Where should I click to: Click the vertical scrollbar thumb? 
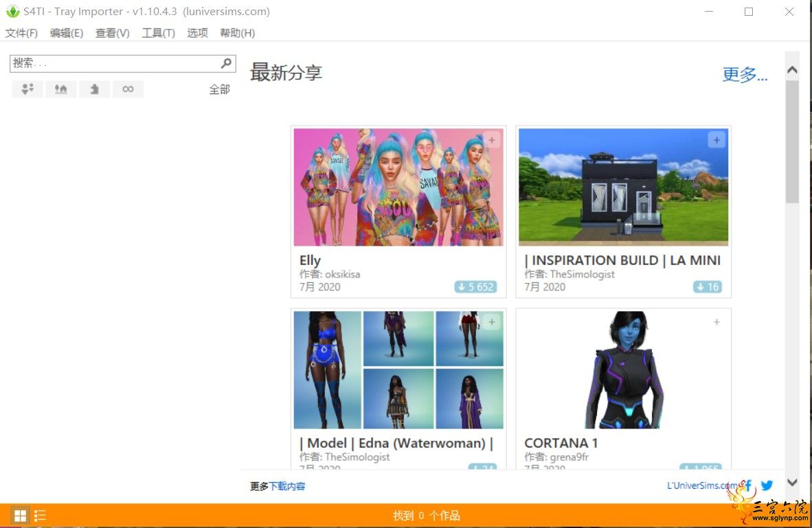[x=792, y=141]
